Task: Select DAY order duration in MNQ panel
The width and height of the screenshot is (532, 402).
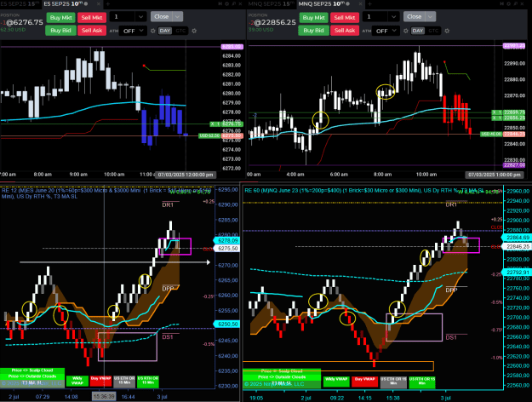Action: (418, 31)
